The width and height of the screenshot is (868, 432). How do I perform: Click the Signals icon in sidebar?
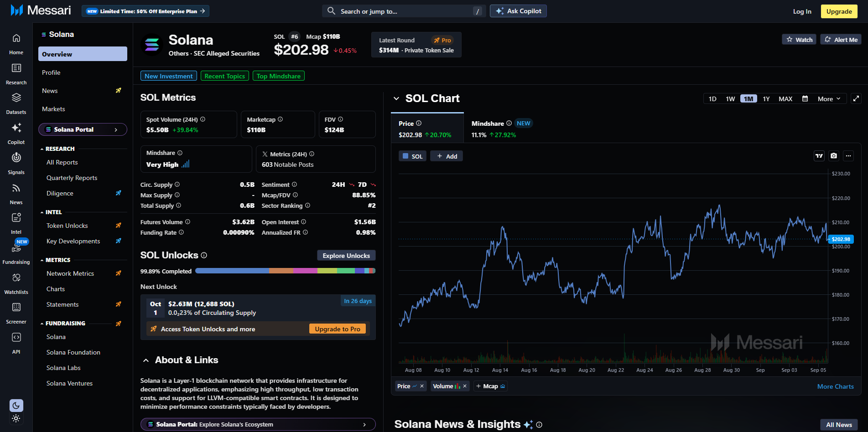[x=16, y=158]
